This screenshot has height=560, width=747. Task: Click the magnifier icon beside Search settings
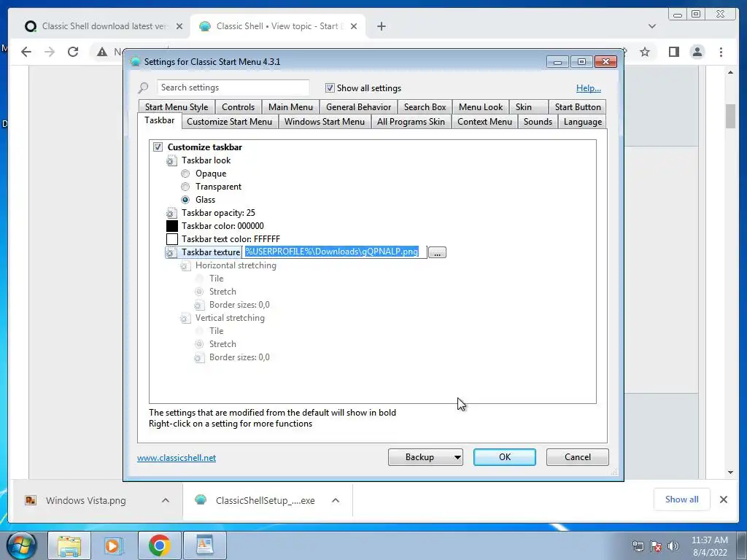[143, 87]
